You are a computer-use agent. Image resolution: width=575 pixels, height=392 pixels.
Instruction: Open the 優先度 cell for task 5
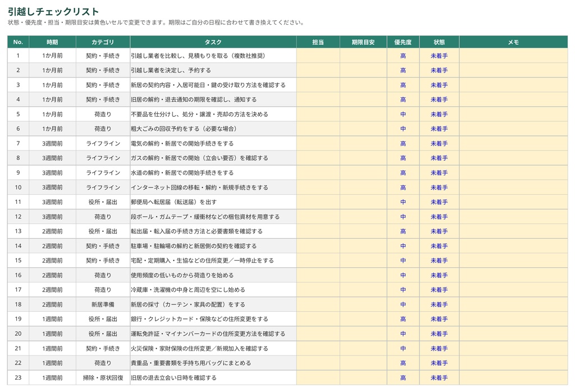(x=403, y=114)
